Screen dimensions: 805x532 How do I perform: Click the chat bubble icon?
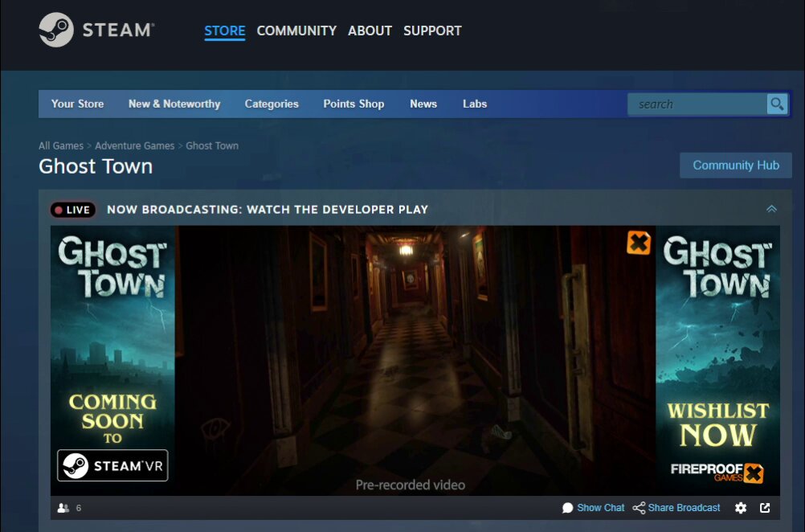point(567,508)
